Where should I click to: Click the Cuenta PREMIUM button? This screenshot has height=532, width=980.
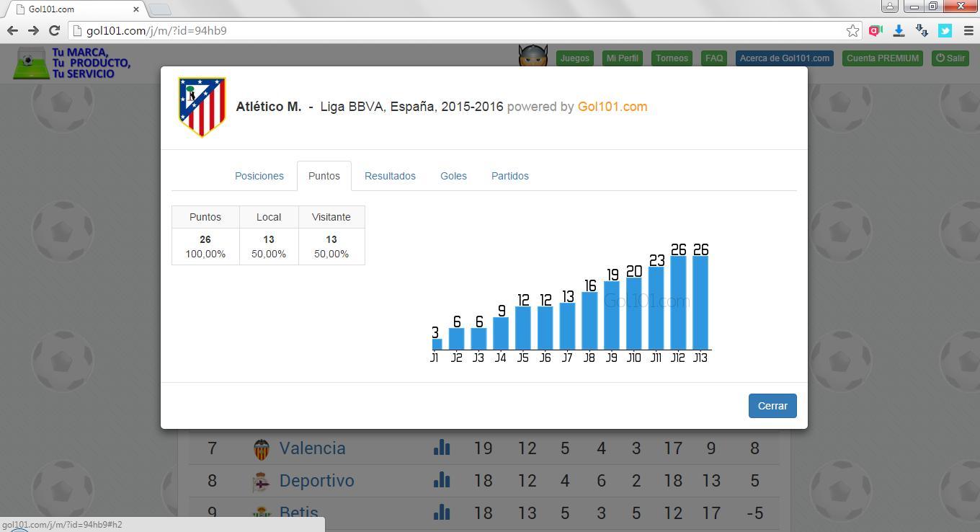(883, 58)
